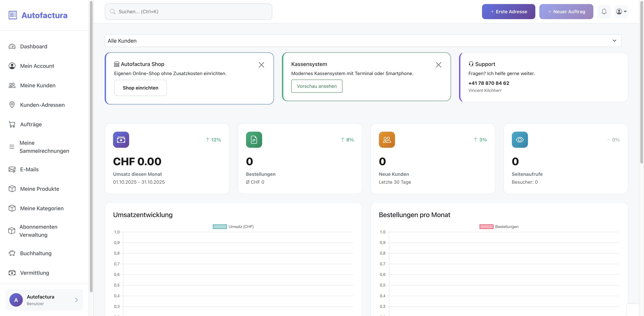Expand the user account menu
This screenshot has height=316, width=644.
(622, 12)
